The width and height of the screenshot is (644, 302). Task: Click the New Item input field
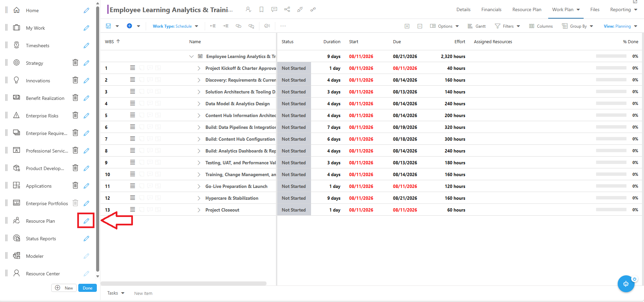point(143,293)
